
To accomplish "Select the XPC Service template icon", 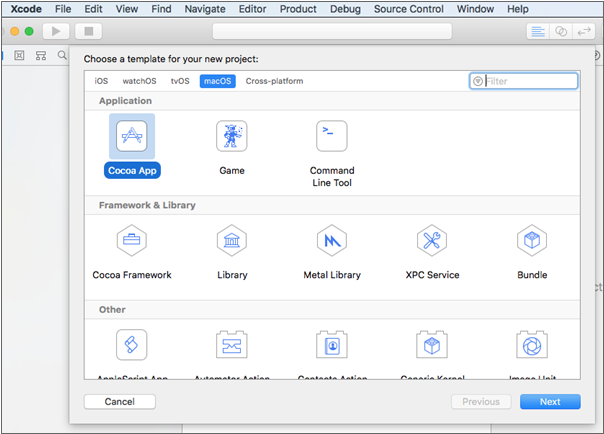I will click(432, 241).
